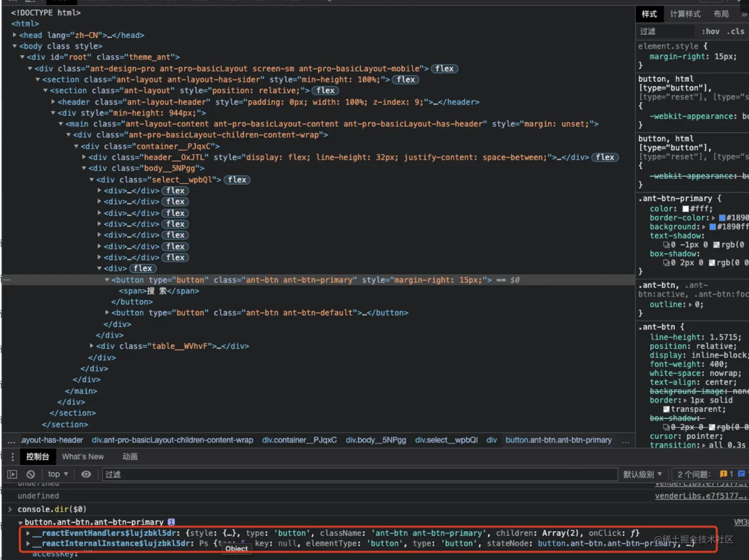The image size is (749, 560).
Task: Select the div id="root" element line
Action: 103,57
